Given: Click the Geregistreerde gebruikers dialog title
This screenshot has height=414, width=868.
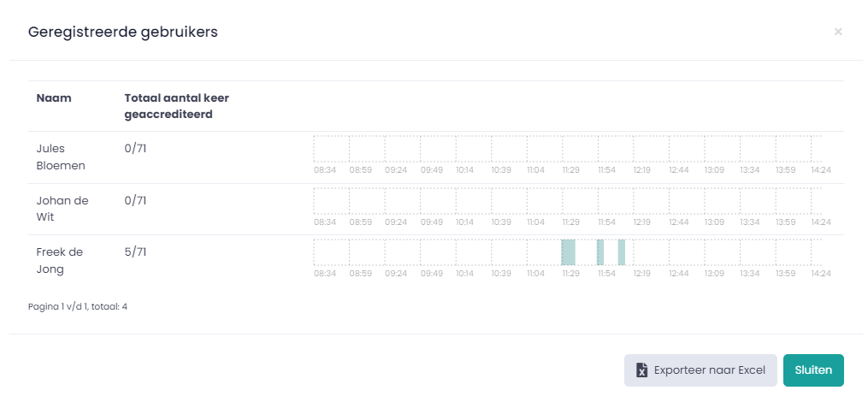Looking at the screenshot, I should pyautogui.click(x=123, y=33).
